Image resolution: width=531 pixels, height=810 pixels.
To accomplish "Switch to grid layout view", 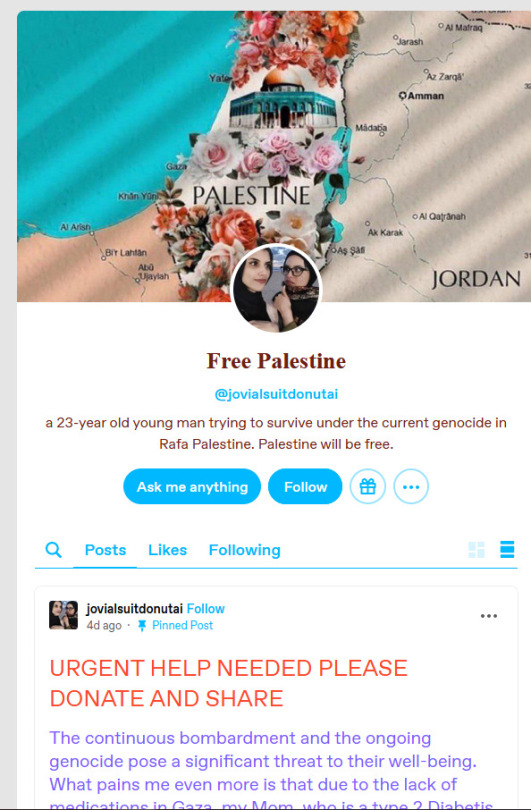I will point(476,550).
